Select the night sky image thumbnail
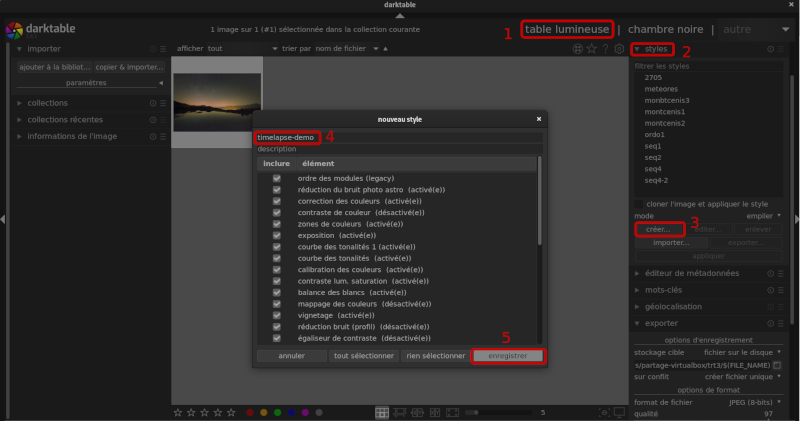This screenshot has height=421, width=800. [217, 102]
